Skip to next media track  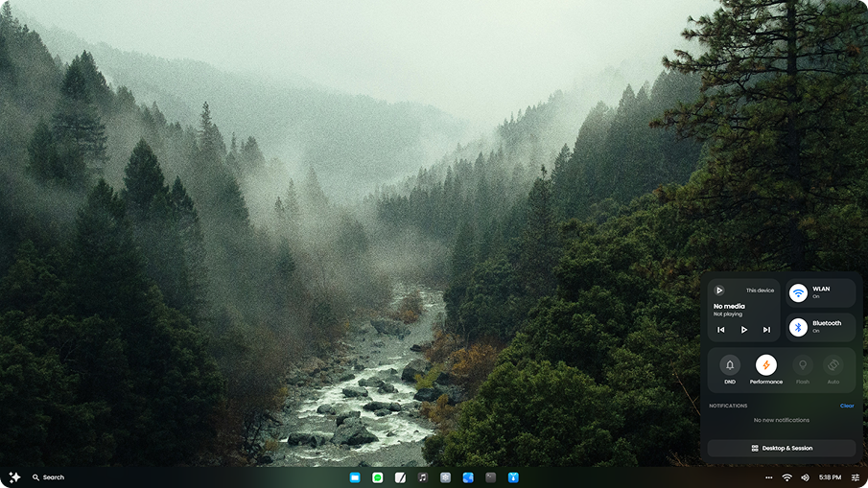(x=766, y=330)
